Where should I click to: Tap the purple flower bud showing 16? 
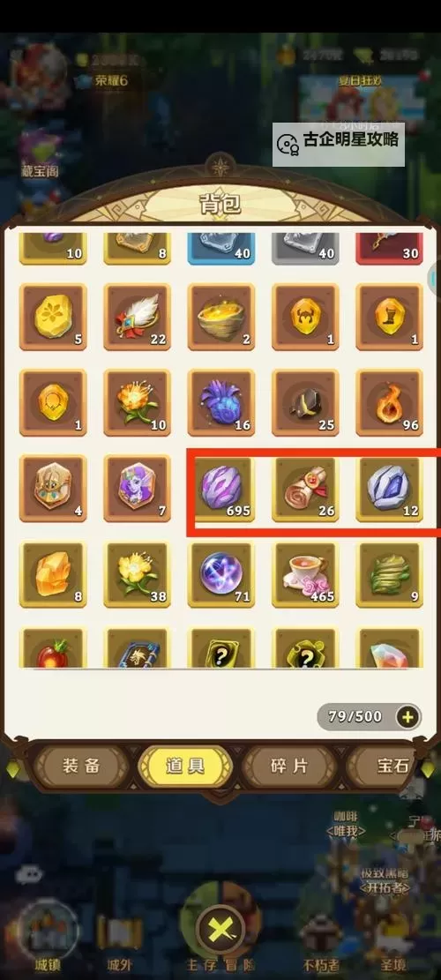[x=221, y=402]
